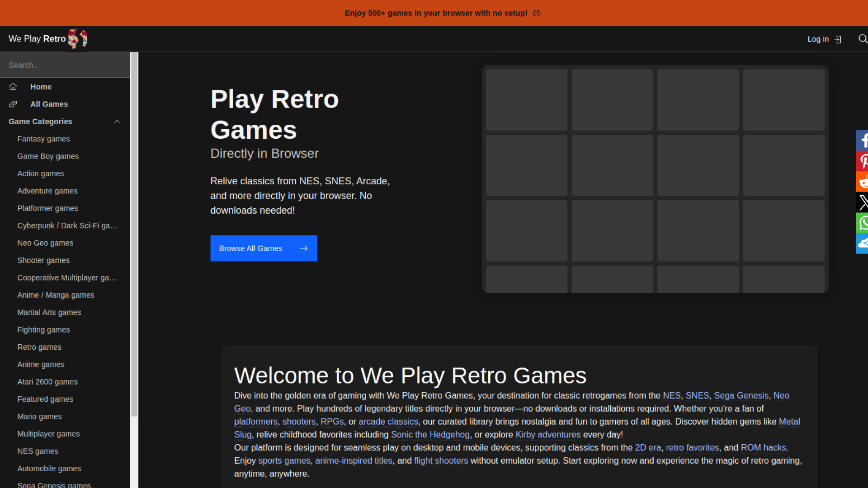Choose the Game Boy games category
Viewport: 868px width, 488px height.
click(48, 156)
